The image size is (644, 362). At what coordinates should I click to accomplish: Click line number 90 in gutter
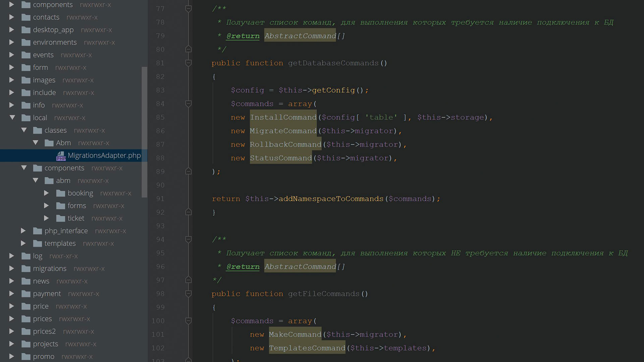coord(160,185)
